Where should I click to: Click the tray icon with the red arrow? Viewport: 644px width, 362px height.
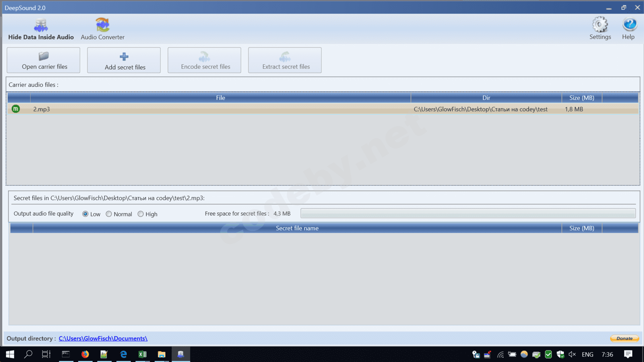[x=487, y=354]
